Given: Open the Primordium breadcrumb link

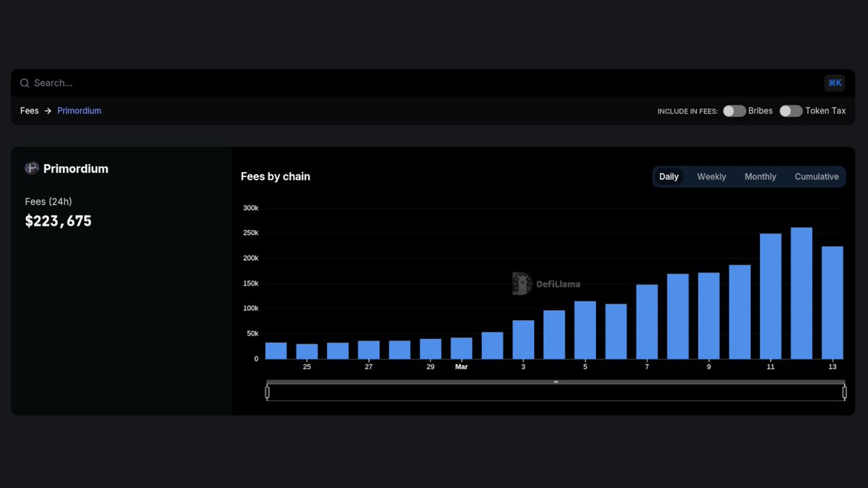Looking at the screenshot, I should pos(80,111).
